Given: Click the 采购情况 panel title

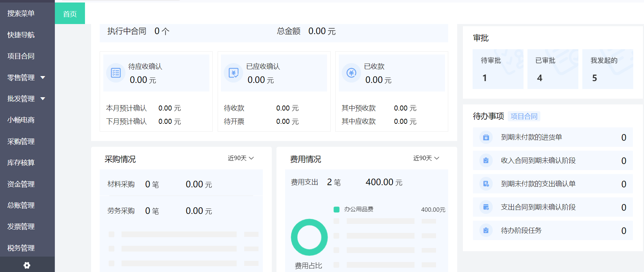Looking at the screenshot, I should pos(120,159).
